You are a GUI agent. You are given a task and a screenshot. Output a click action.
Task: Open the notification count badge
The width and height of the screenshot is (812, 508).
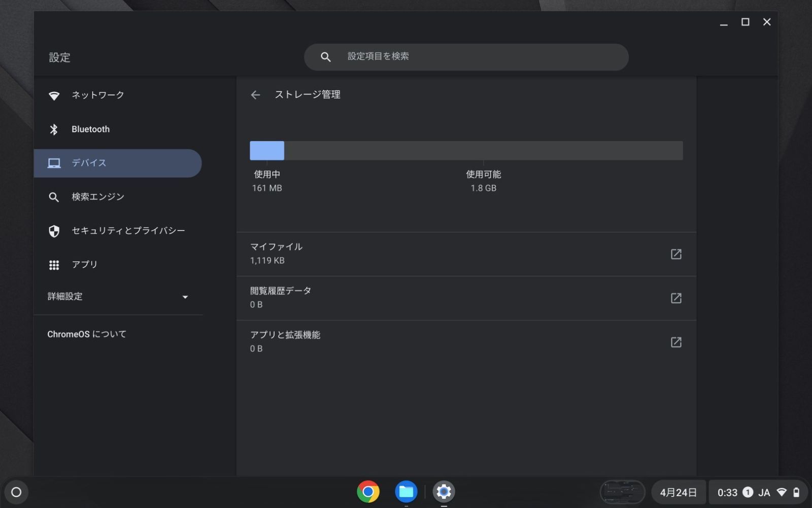(748, 492)
